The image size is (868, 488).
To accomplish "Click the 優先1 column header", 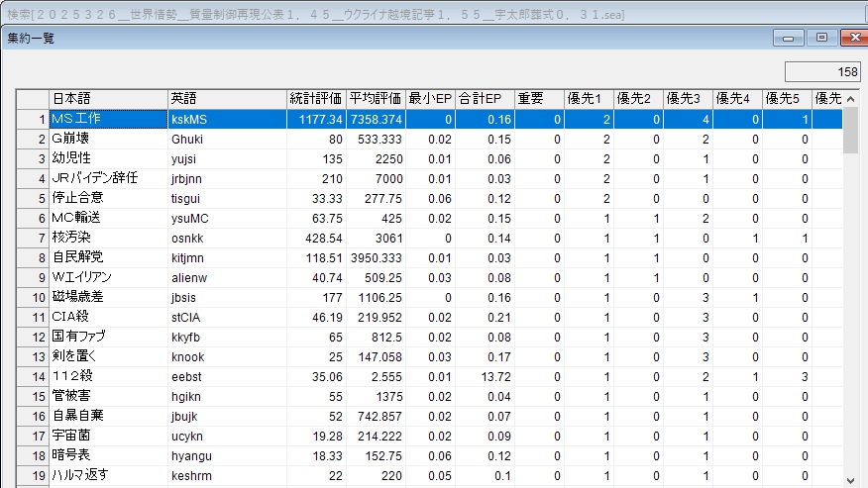I will [588, 98].
